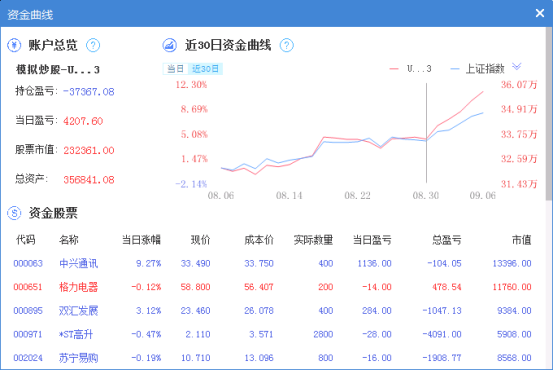Screen dimensions: 554x370
Task: Click the dollar icon beside 资金股票
Action: click(x=14, y=213)
